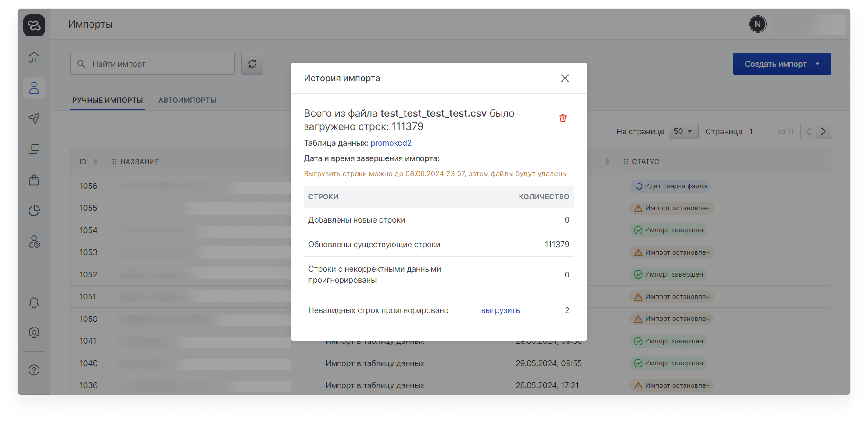Viewport: 868px width, 421px height.
Task: Open the settings gear sidebar icon
Action: tap(34, 332)
